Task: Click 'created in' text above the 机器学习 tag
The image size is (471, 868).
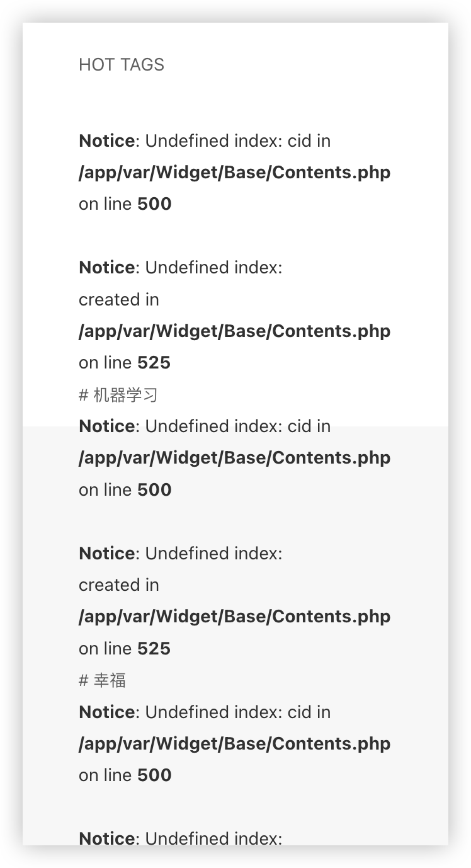Action: [119, 300]
